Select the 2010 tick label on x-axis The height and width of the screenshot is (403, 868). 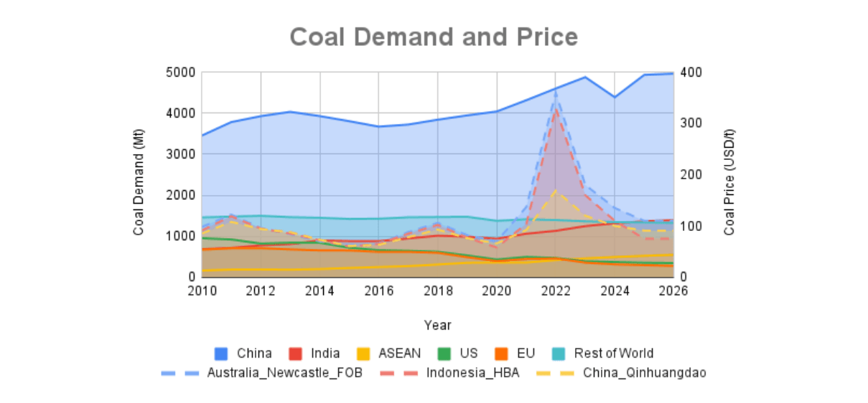[202, 291]
